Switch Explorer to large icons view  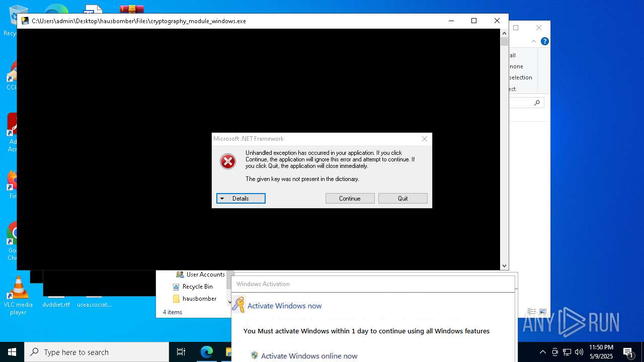click(543, 312)
